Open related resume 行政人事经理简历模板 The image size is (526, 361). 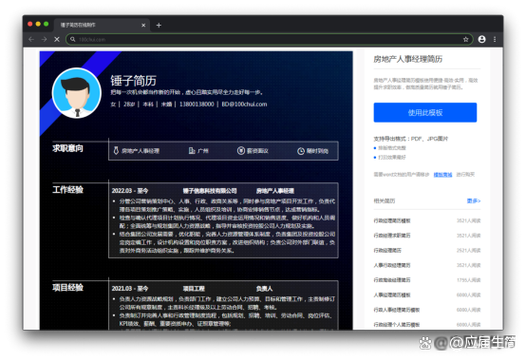coord(397,310)
